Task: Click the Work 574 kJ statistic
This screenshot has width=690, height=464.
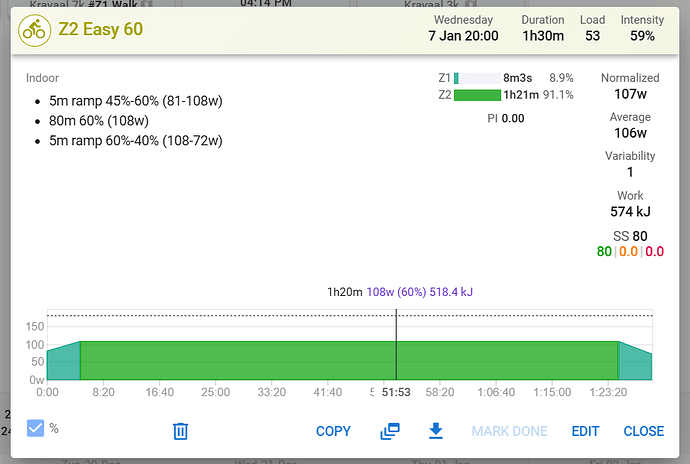Action: click(x=630, y=211)
